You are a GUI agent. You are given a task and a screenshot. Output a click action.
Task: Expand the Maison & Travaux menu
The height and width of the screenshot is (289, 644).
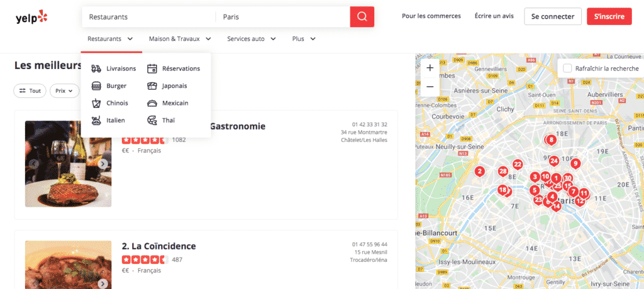point(180,39)
